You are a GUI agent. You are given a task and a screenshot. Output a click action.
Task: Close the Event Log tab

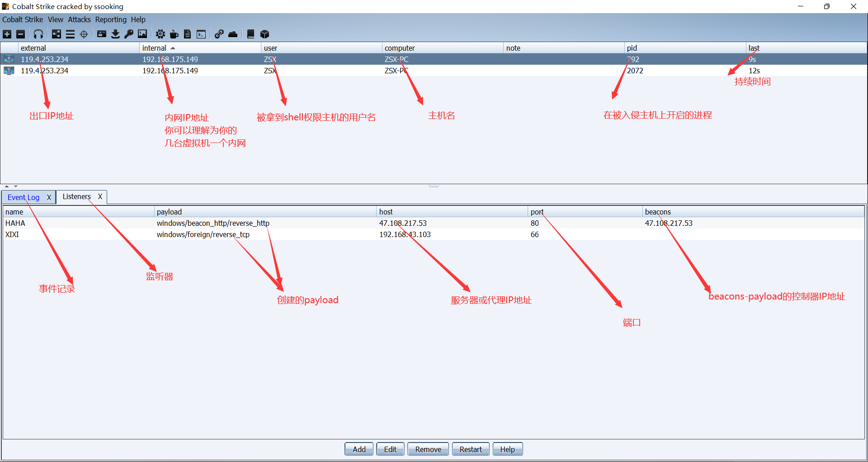click(49, 197)
